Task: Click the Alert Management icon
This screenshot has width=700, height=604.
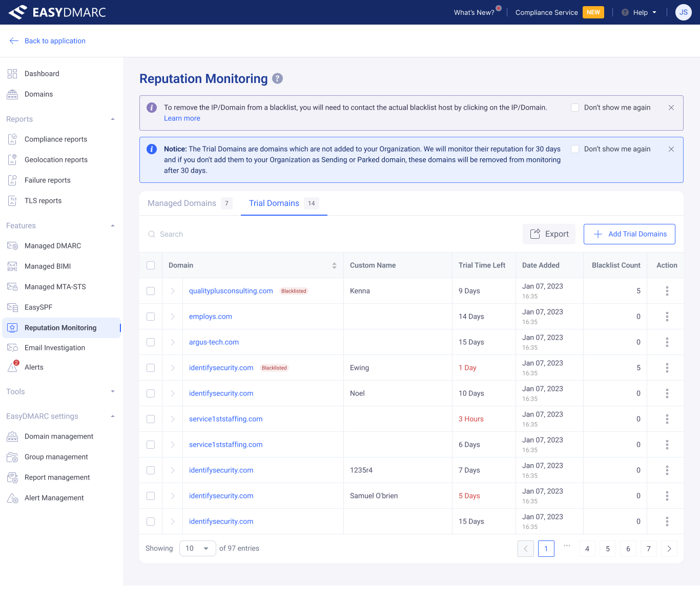Action: [12, 498]
